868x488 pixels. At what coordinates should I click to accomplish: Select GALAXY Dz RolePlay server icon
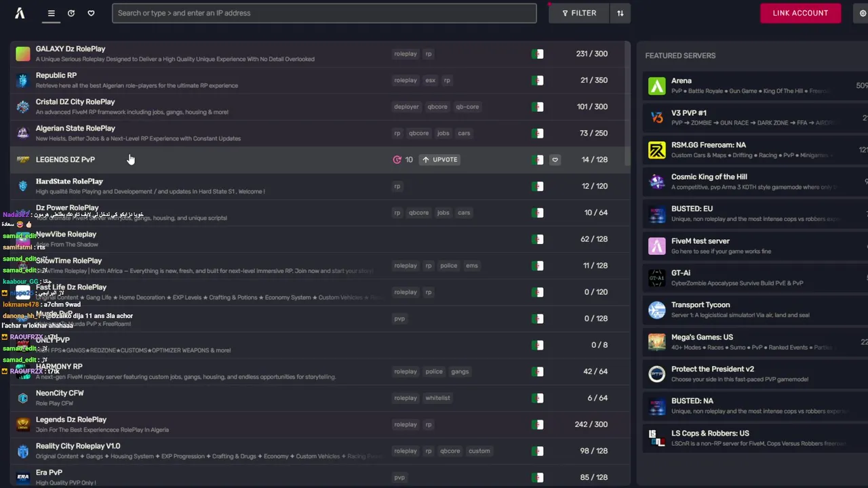click(x=23, y=54)
